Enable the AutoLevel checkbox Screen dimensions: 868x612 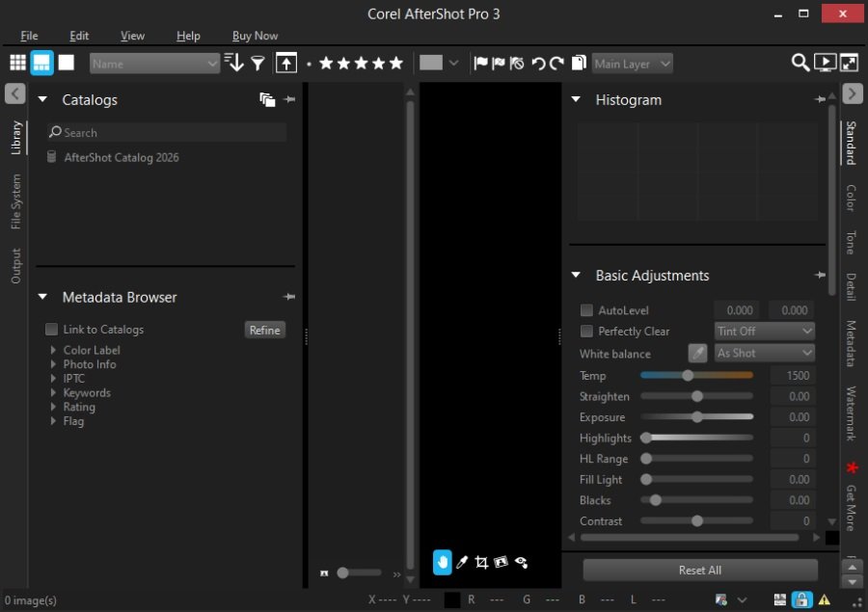click(586, 310)
